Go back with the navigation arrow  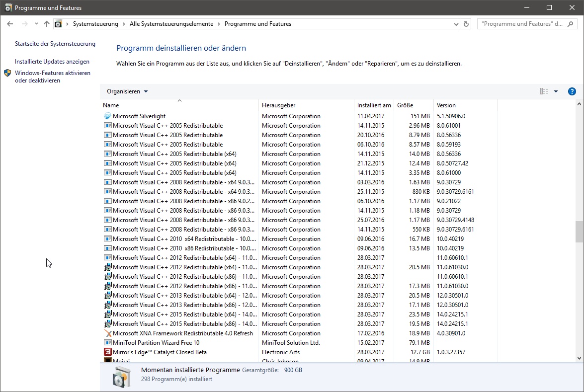click(10, 24)
